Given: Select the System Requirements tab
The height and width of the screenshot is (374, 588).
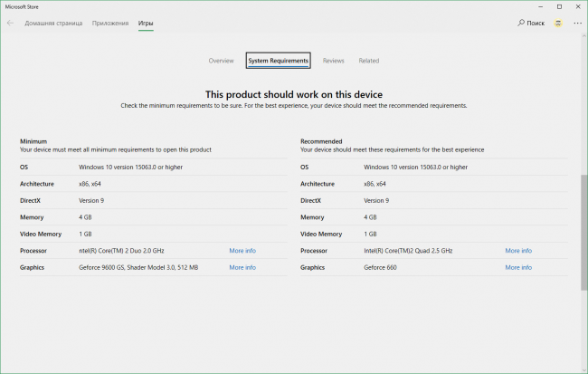Looking at the screenshot, I should pos(279,61).
